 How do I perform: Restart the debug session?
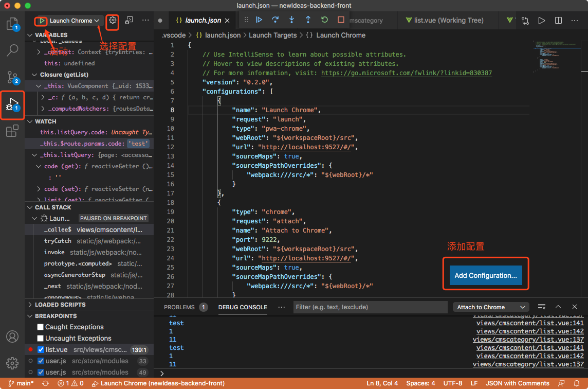[x=324, y=20]
